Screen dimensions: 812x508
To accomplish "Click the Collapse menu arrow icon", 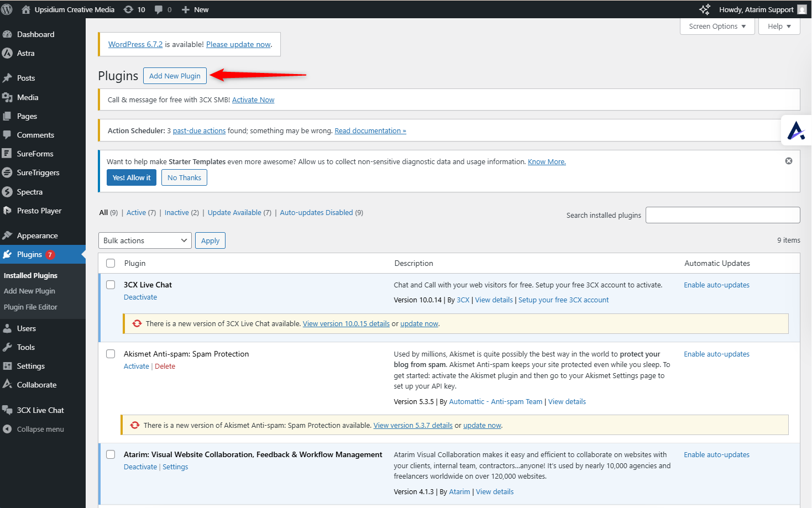I will coord(7,429).
